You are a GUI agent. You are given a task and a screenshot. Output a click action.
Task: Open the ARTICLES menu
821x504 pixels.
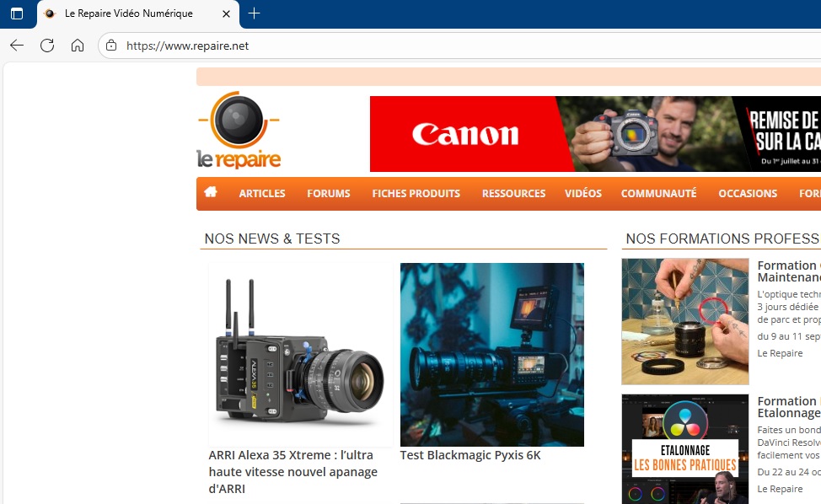[x=262, y=193]
